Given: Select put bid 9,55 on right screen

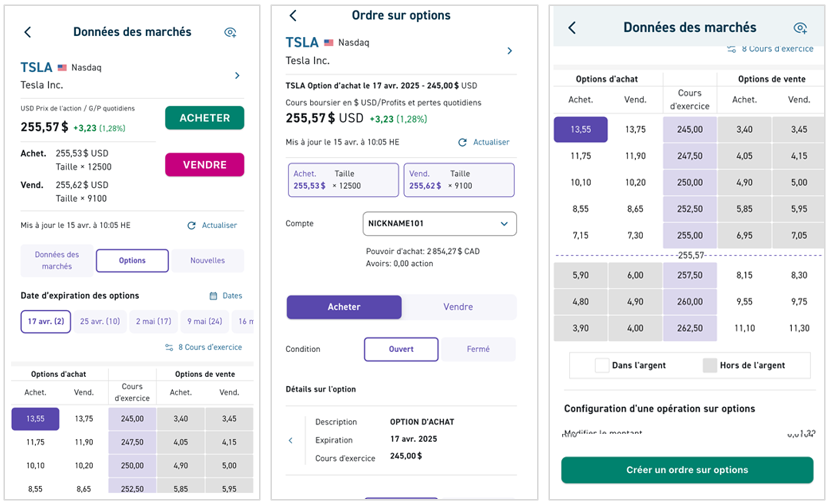Looking at the screenshot, I should (744, 302).
